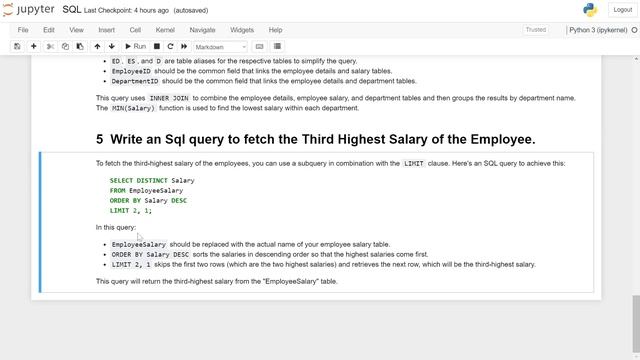Click the Logout button
640x360 pixels.
622,10
